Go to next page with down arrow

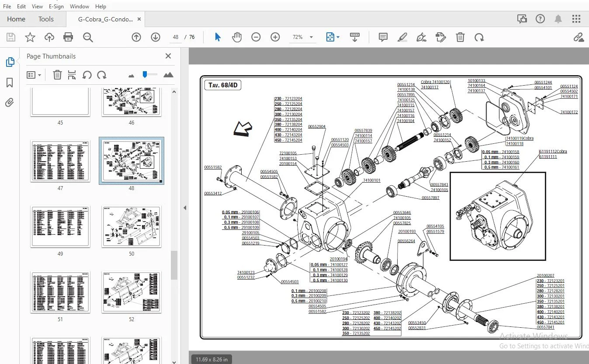pyautogui.click(x=156, y=37)
